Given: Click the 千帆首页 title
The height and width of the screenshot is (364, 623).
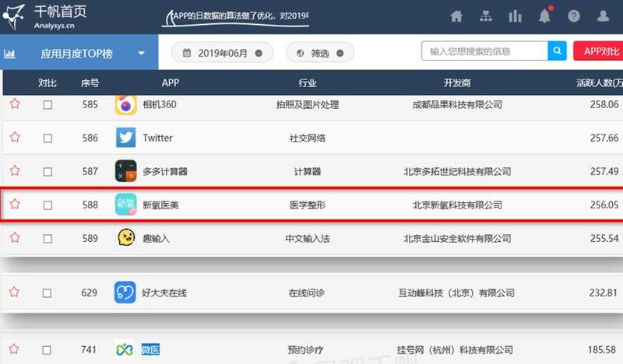Looking at the screenshot, I should (x=61, y=12).
